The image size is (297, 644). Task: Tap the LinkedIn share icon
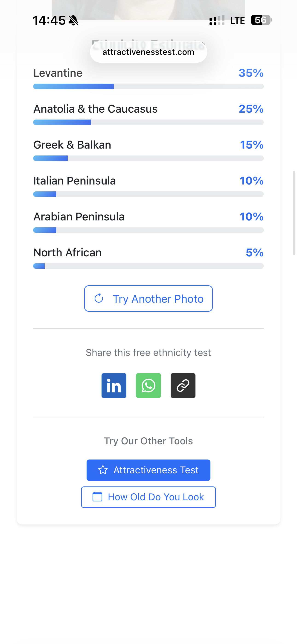pos(114,386)
